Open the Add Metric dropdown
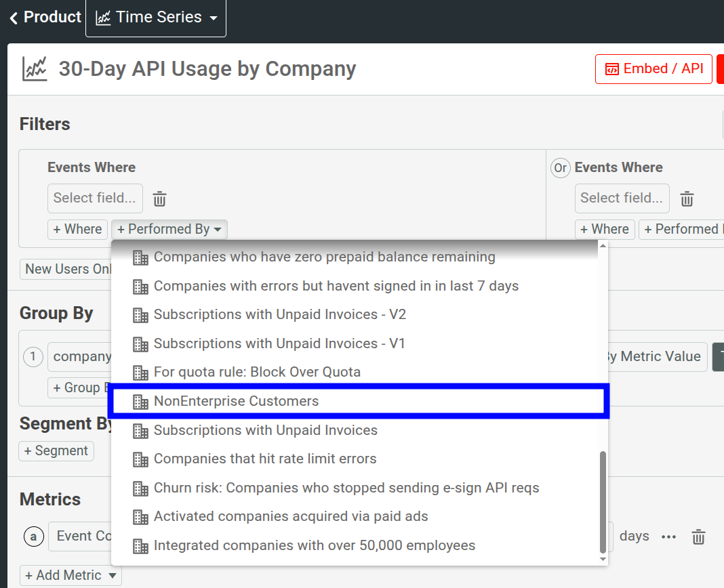 (x=70, y=575)
